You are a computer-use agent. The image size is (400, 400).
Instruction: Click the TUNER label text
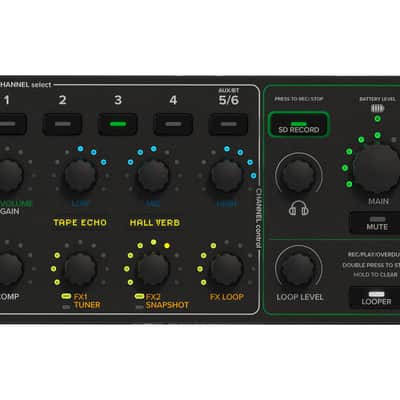click(87, 305)
